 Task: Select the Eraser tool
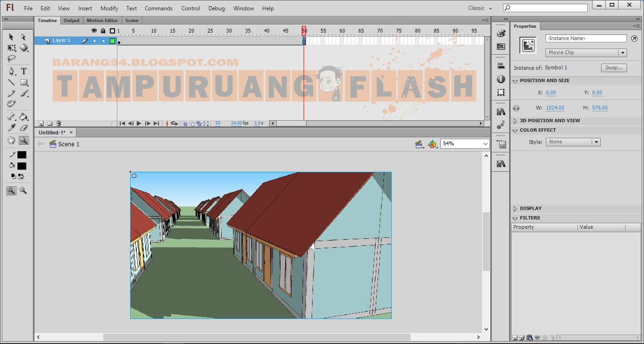(24, 127)
